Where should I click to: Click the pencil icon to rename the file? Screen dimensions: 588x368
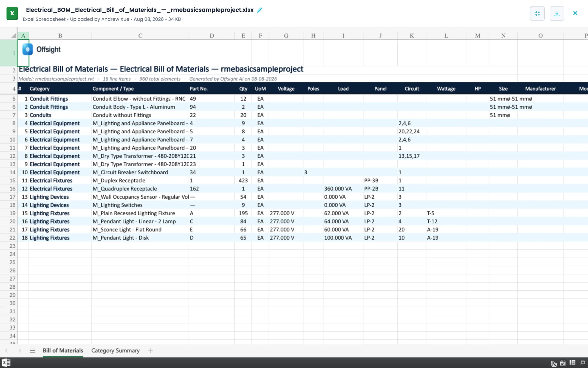point(260,10)
